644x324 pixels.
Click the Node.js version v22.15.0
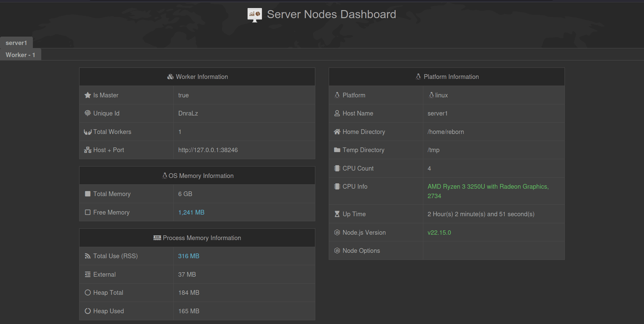point(439,233)
